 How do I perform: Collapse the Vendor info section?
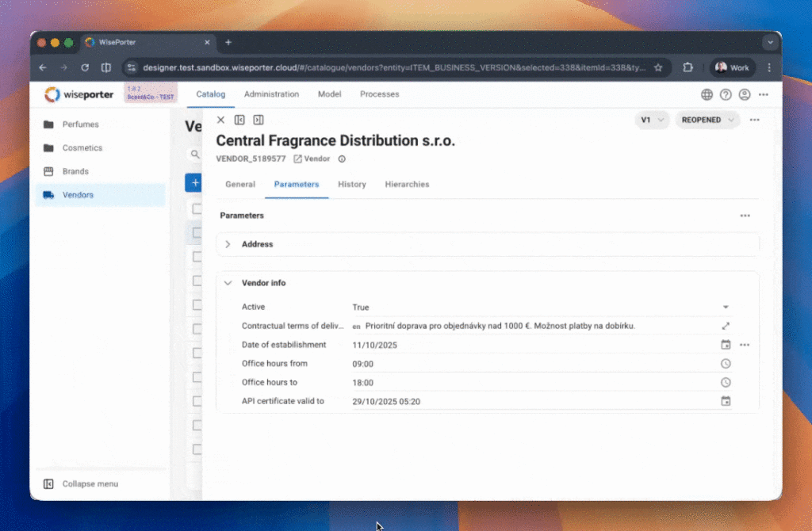(x=228, y=283)
